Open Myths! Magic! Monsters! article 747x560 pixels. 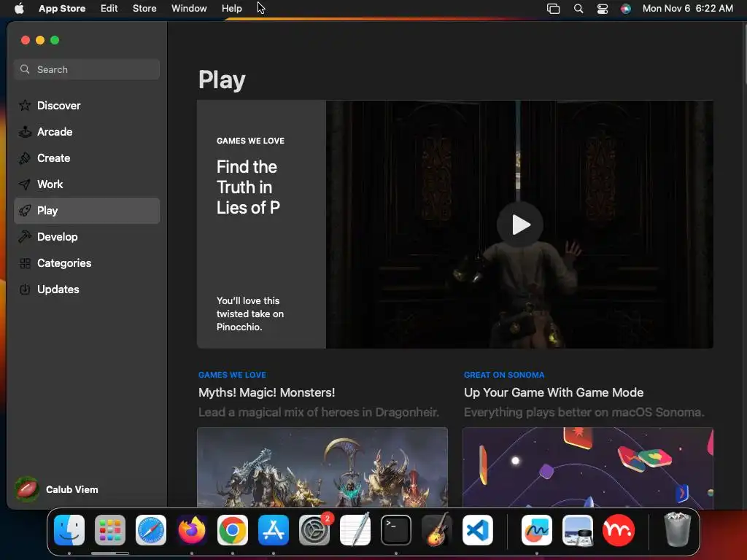click(x=267, y=392)
